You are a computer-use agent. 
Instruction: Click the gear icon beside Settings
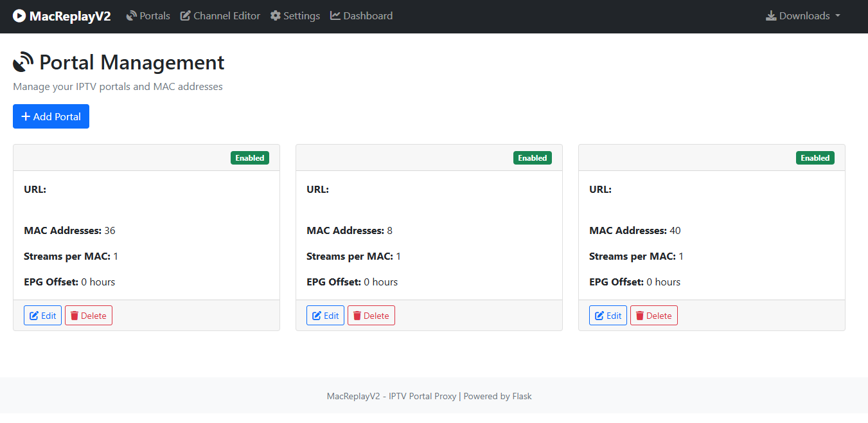coord(276,15)
